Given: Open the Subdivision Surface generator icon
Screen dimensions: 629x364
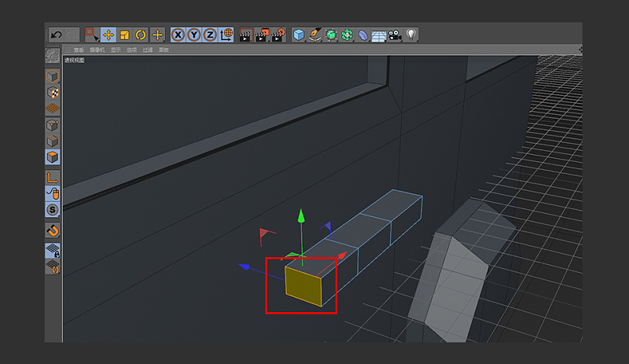Looking at the screenshot, I should pyautogui.click(x=331, y=35).
